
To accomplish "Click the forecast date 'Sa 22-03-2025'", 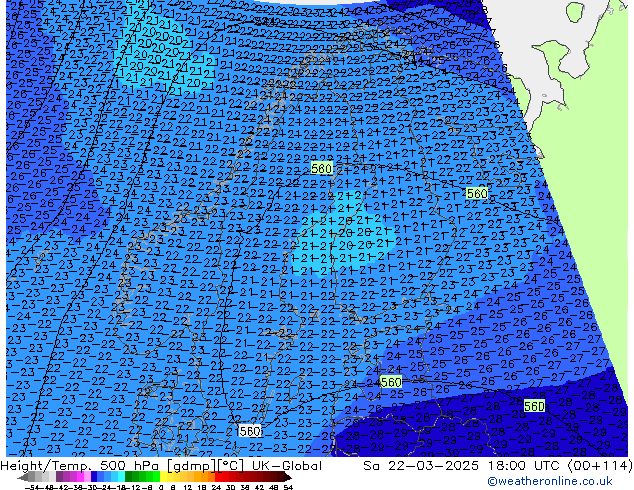I will pos(414,466).
